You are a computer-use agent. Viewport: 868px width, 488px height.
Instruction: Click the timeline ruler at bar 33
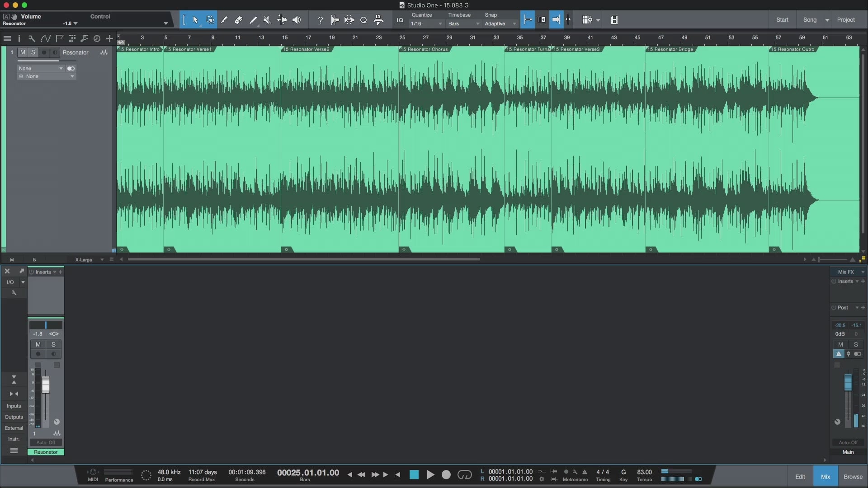point(496,39)
